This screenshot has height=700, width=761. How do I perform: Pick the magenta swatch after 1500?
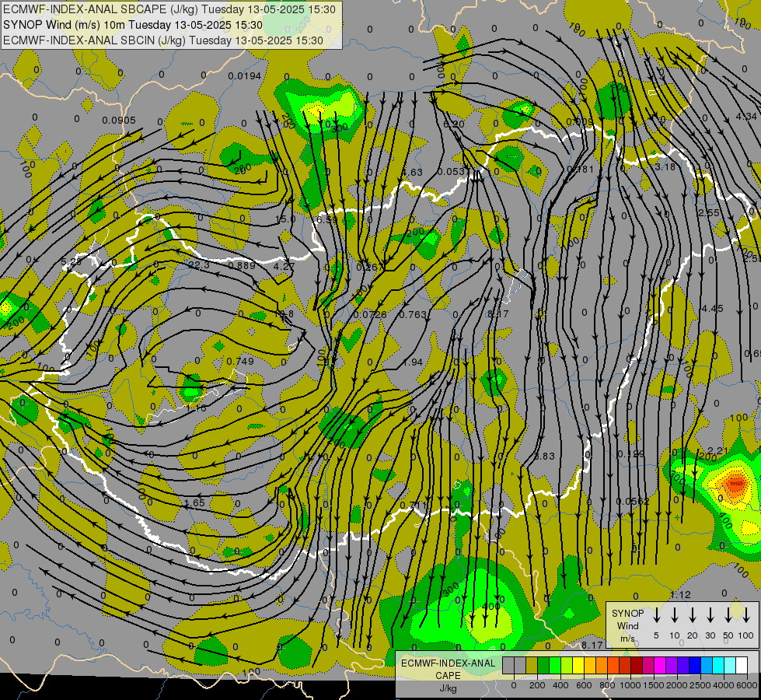660,666
